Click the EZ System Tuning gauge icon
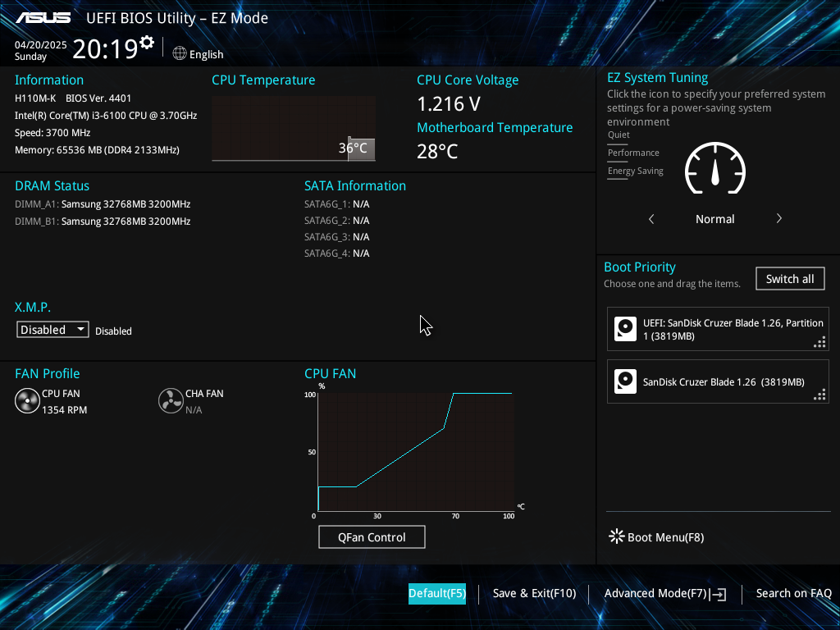Image resolution: width=840 pixels, height=630 pixels. point(715,168)
